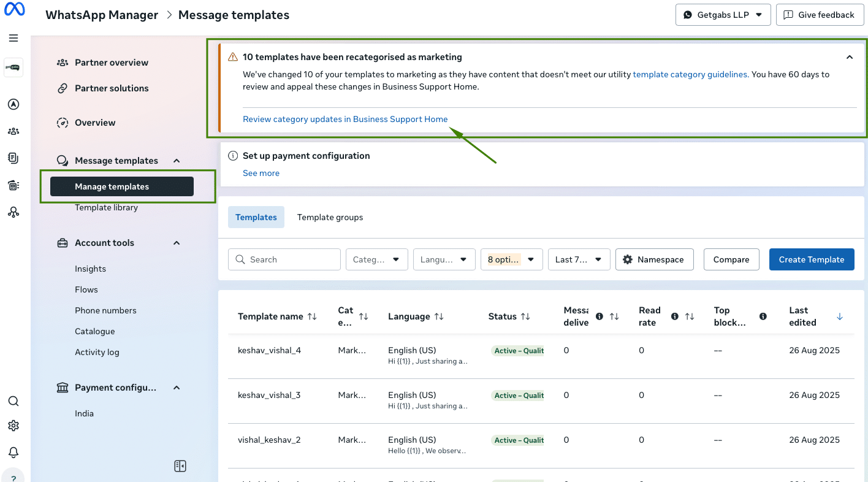
Task: Sort by Read rate arrows
Action: tap(690, 316)
